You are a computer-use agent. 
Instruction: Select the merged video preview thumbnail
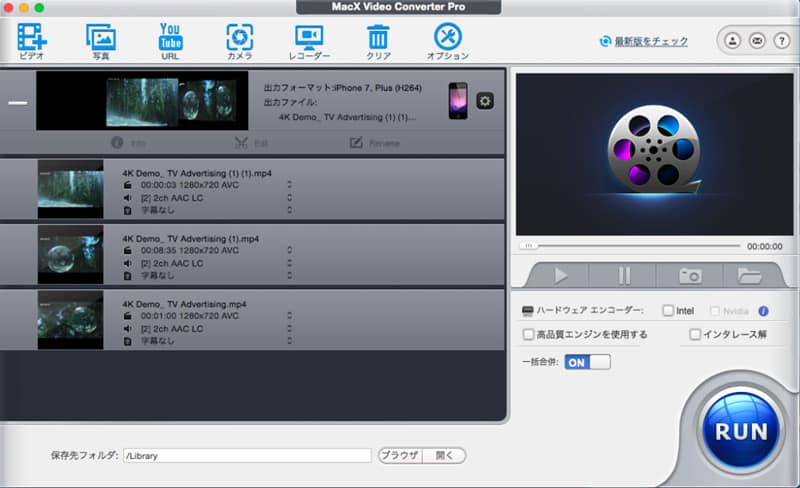(x=142, y=101)
